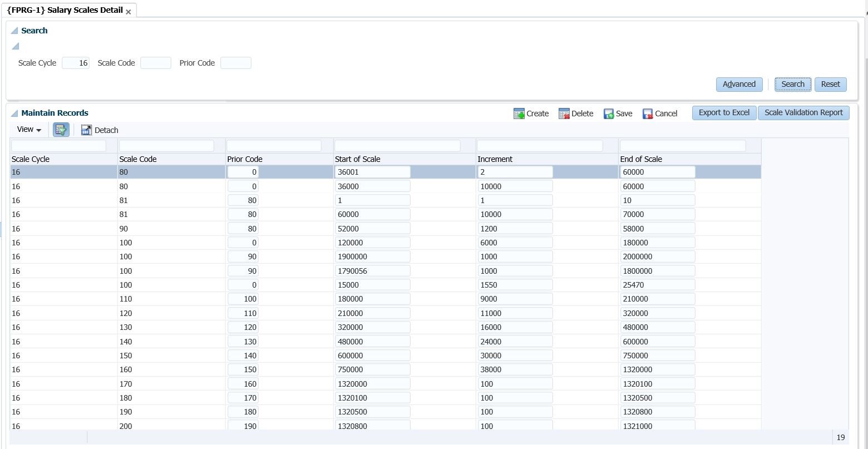
Task: Toggle the Query By Example filter icon
Action: [x=61, y=130]
